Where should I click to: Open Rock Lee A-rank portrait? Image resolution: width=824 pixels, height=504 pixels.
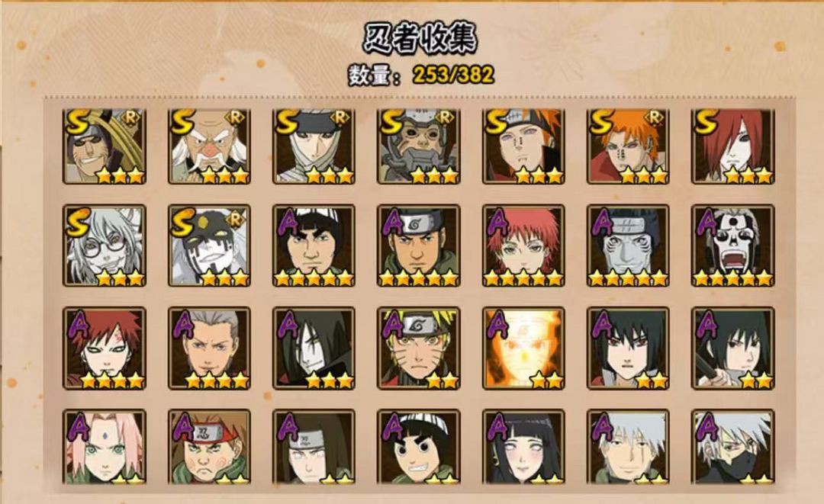coord(418,447)
